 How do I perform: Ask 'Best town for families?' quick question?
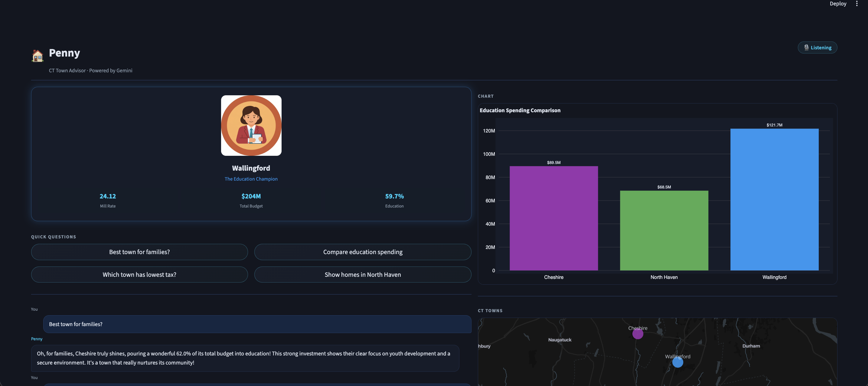coord(139,252)
